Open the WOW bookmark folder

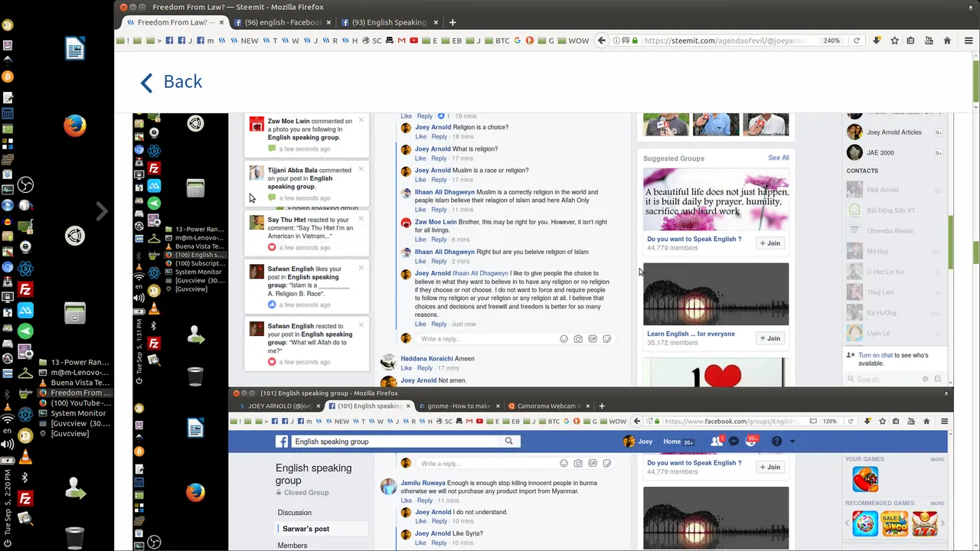[x=573, y=41]
